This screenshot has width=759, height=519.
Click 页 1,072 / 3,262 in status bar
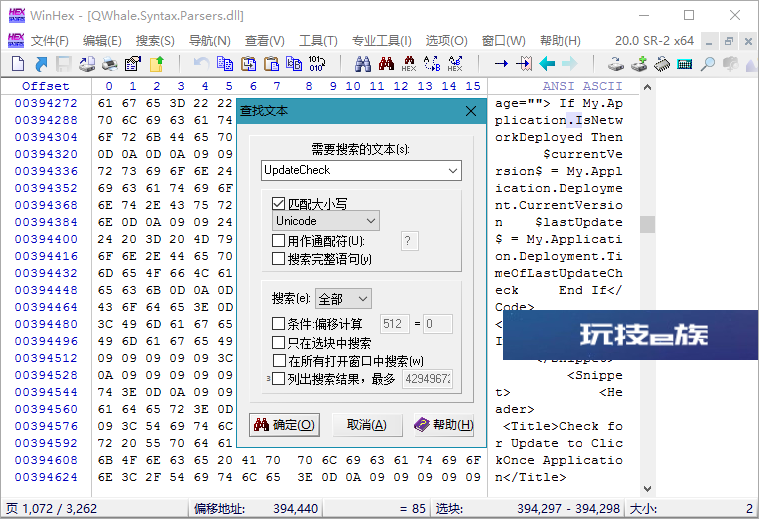[x=51, y=508]
